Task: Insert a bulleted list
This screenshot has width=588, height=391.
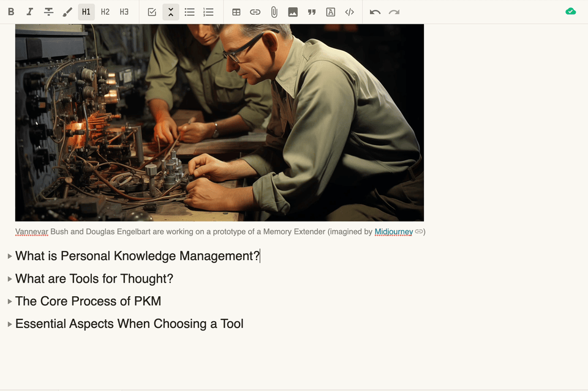Action: click(x=189, y=12)
